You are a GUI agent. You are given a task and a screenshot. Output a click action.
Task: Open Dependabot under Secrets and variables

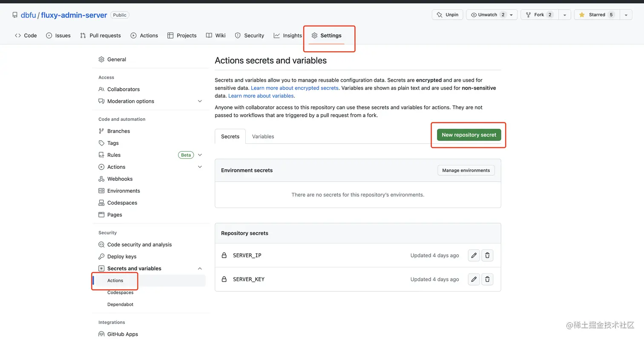point(121,304)
